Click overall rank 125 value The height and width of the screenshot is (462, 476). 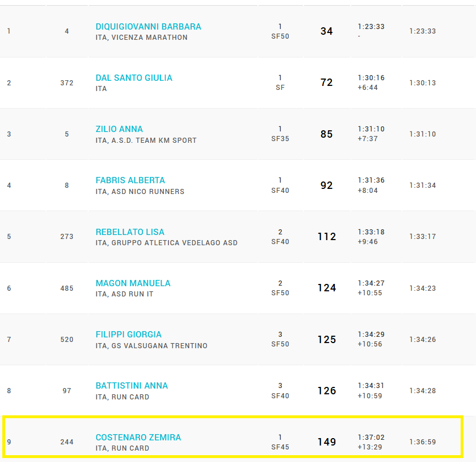[x=327, y=340]
